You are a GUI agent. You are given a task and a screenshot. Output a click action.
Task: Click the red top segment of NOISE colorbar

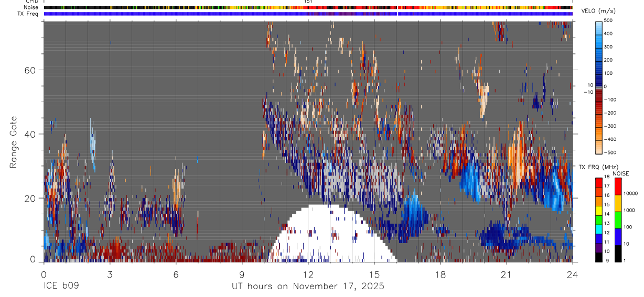(x=618, y=186)
